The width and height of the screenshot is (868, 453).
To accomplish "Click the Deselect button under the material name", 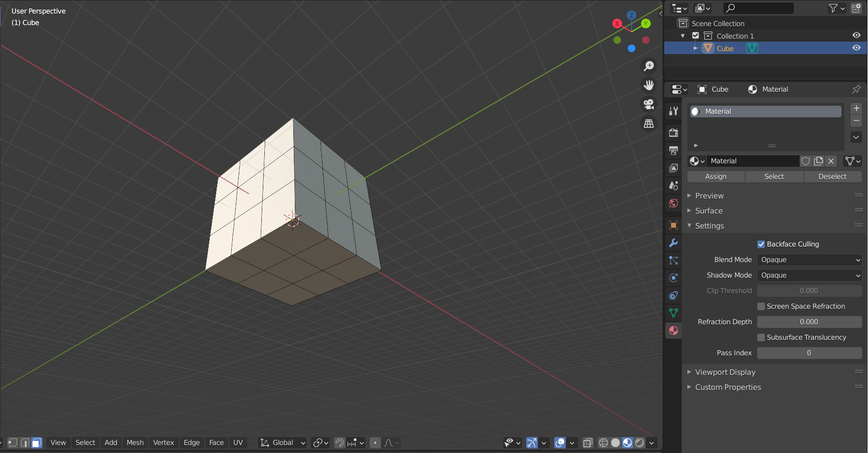I will click(832, 176).
